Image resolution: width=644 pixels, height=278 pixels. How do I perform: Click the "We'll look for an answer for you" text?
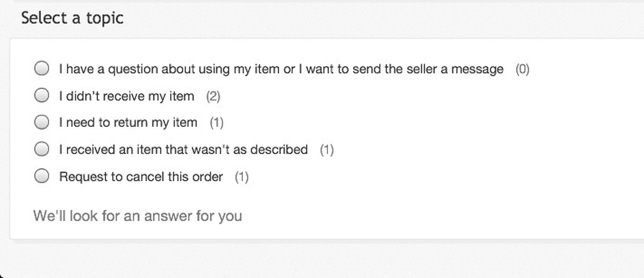[x=137, y=216]
